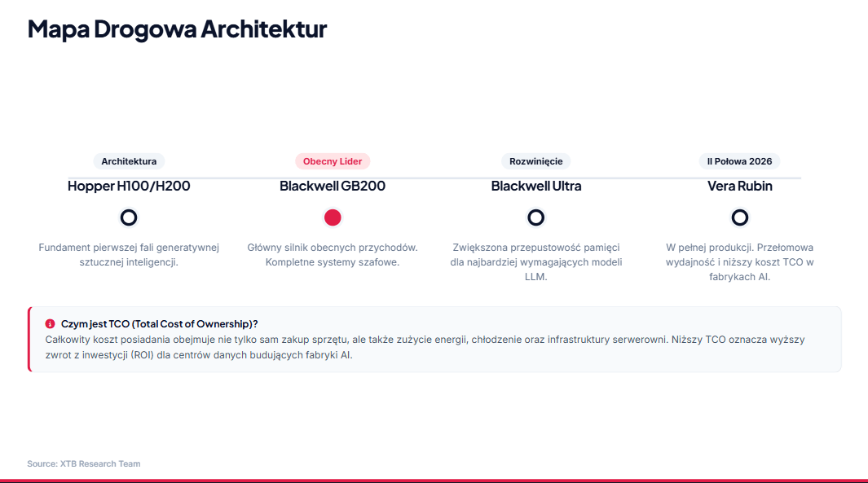Click the II Połowa 2026 badge
The width and height of the screenshot is (868, 483).
pyautogui.click(x=739, y=161)
